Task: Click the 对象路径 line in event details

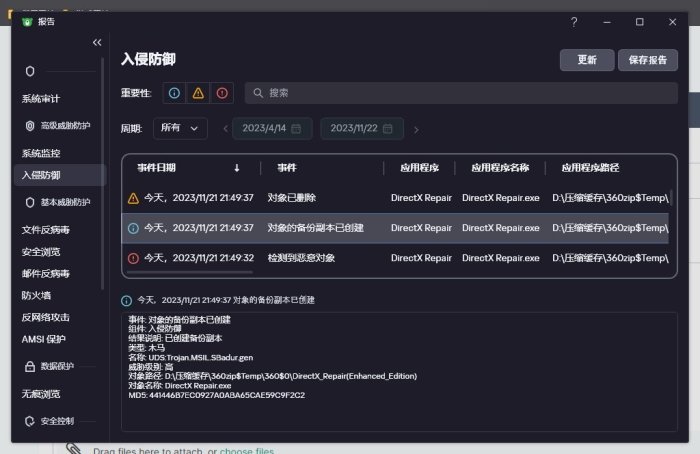Action: pyautogui.click(x=272, y=376)
